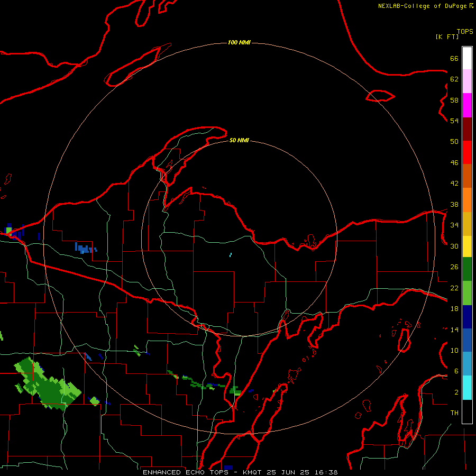Click the legend value '42'
Viewport: 476px width, 476px height.
[x=454, y=184]
